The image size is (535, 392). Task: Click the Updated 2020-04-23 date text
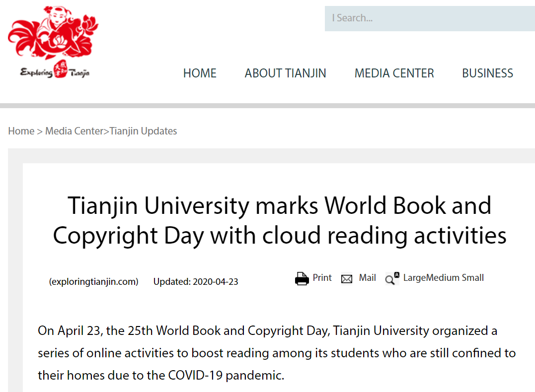pyautogui.click(x=196, y=282)
